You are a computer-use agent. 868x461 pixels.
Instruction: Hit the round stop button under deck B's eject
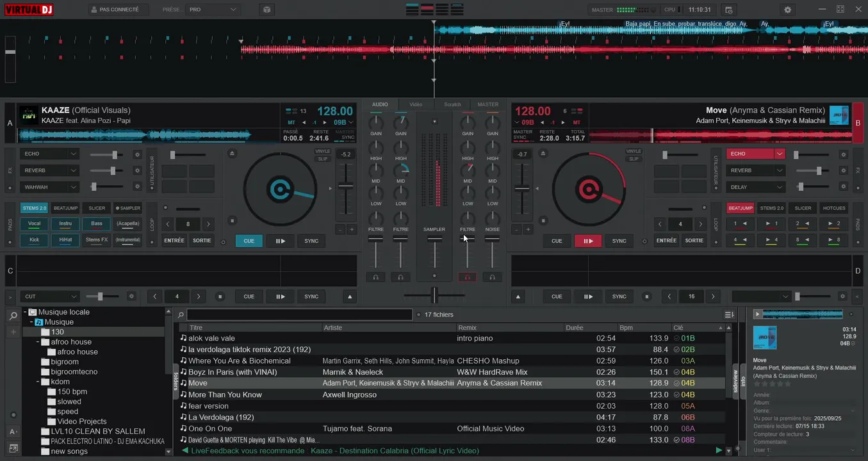[543, 221]
